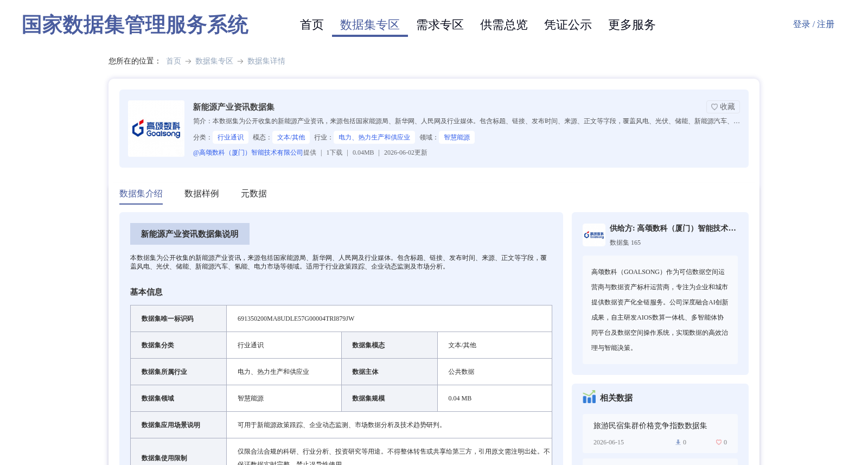Click 数据集详情 breadcrumb item
This screenshot has width=868, height=465.
[x=266, y=61]
